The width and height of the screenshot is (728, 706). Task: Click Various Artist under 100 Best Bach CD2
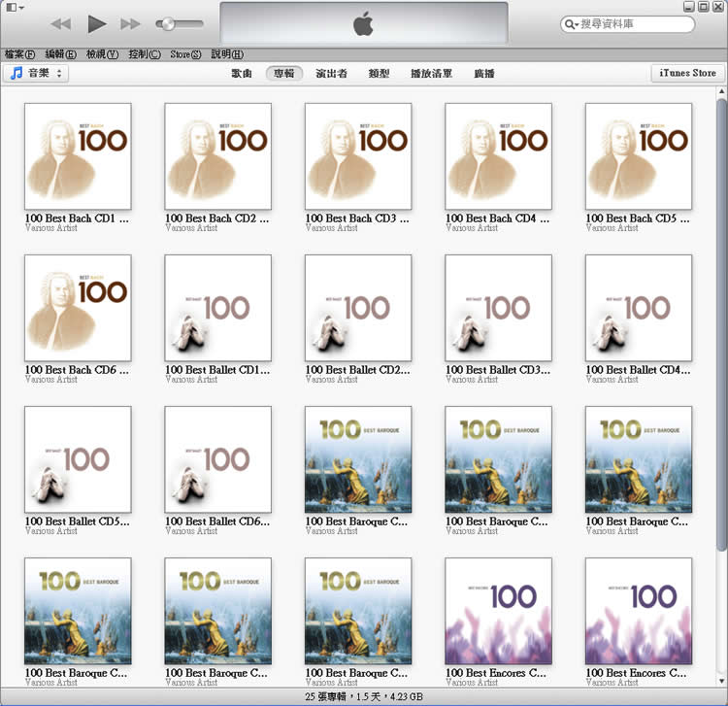click(191, 228)
